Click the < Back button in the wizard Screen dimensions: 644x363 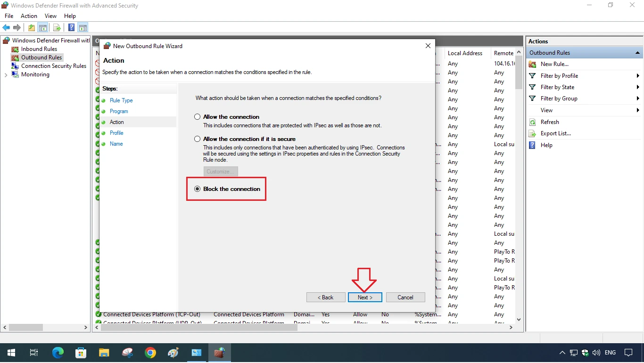tap(325, 297)
